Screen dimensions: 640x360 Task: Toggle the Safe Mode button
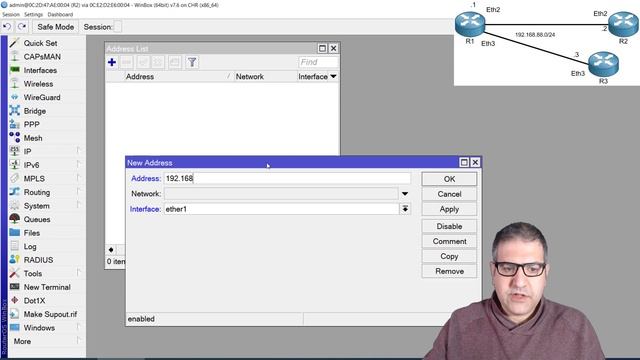(x=56, y=27)
